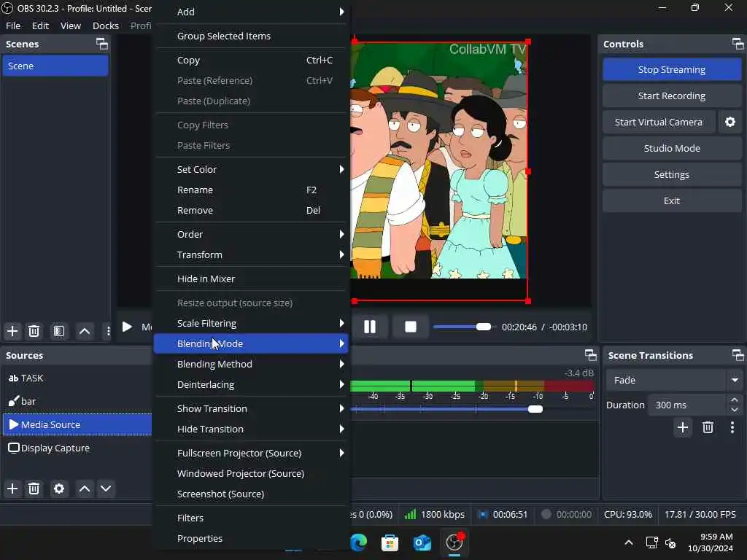Remove scene transition trash icon

(x=708, y=427)
